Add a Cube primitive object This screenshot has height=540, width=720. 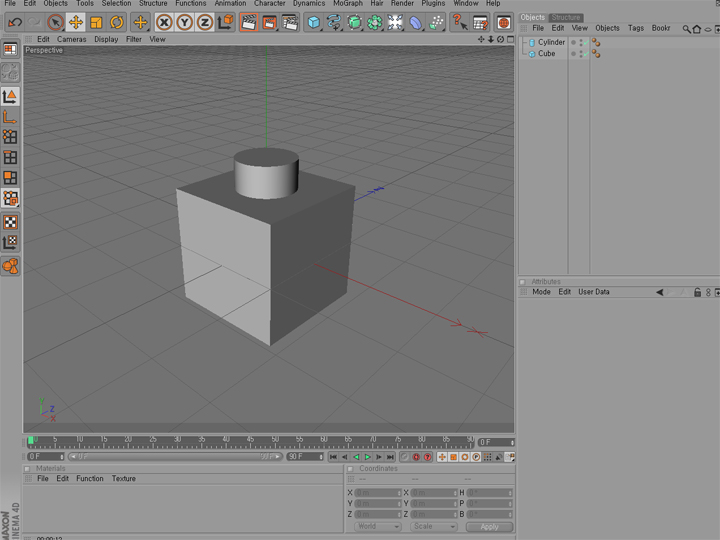[x=314, y=22]
